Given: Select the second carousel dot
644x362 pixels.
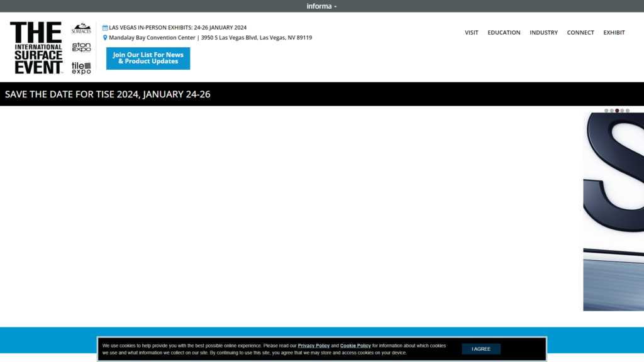Looking at the screenshot, I should (611, 111).
